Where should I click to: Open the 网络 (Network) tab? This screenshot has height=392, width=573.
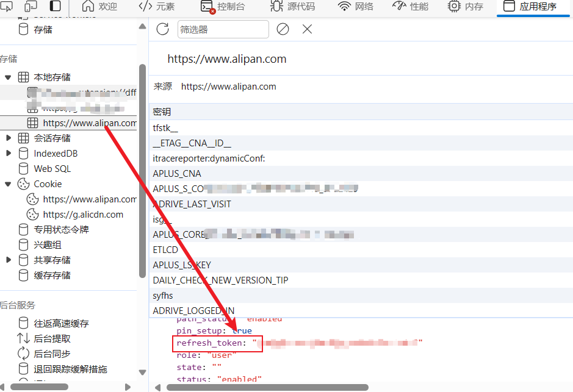[355, 6]
